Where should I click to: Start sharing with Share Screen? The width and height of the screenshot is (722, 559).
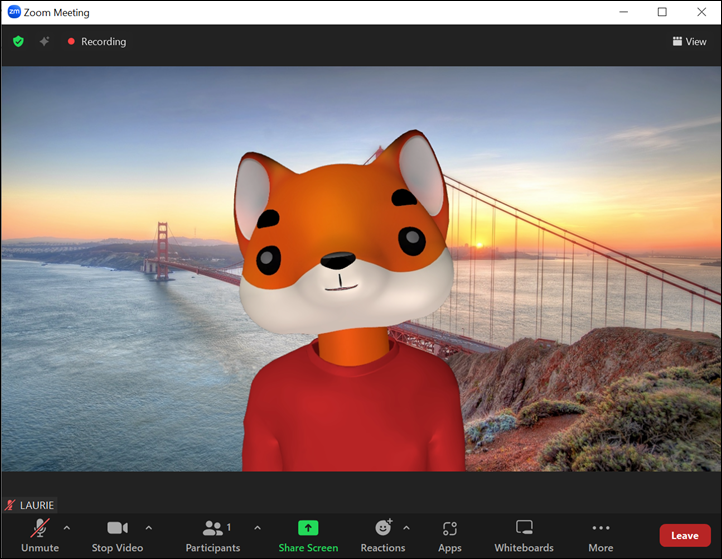(x=308, y=535)
